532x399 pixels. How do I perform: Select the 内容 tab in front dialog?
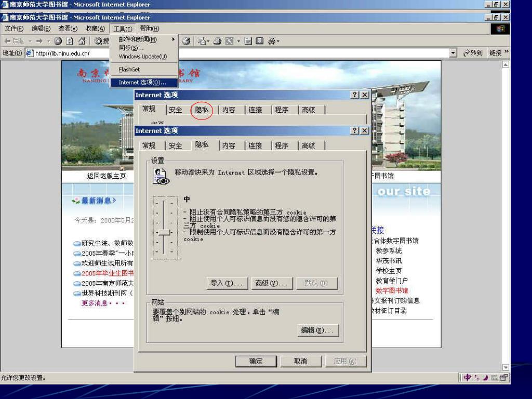point(229,145)
